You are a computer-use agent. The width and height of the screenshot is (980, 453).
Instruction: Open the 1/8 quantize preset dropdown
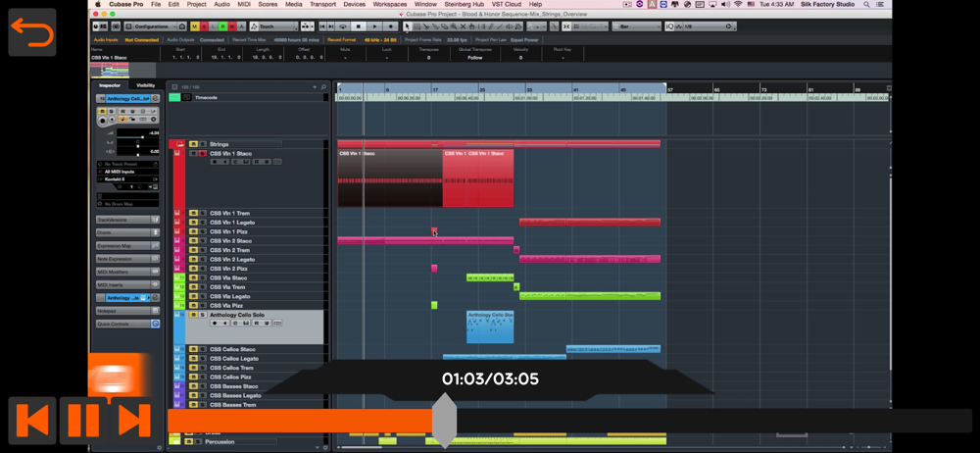[707, 26]
